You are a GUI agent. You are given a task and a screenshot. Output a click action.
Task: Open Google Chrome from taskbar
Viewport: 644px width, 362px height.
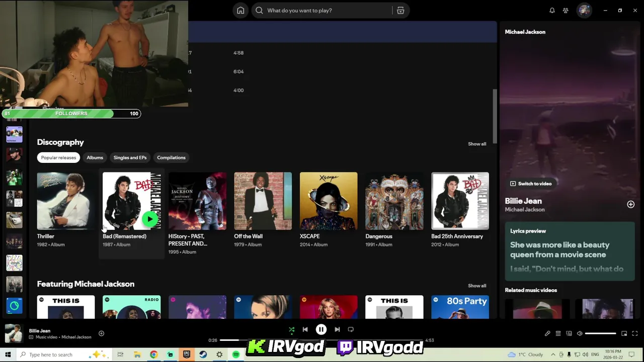click(x=153, y=354)
